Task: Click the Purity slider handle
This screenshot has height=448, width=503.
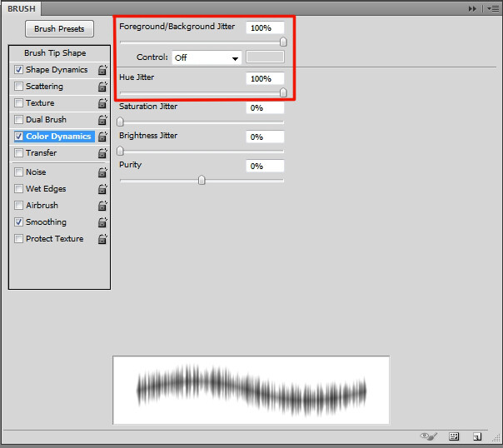Action: [202, 180]
